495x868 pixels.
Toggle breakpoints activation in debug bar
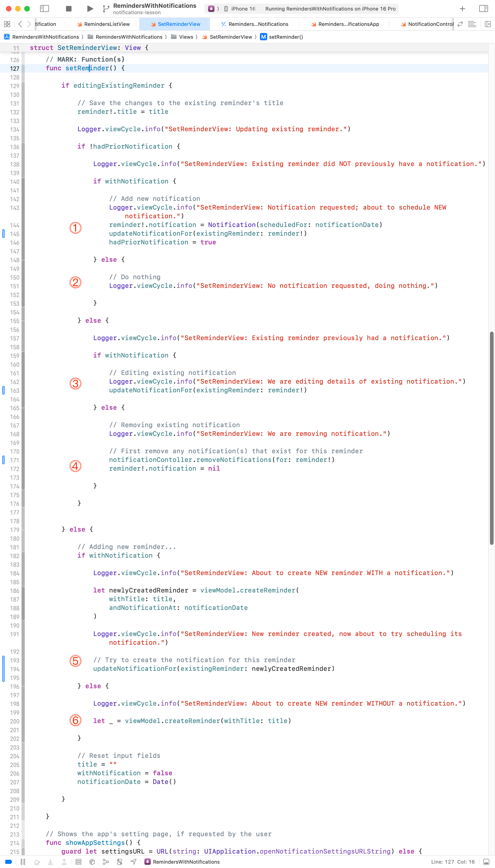click(9, 862)
